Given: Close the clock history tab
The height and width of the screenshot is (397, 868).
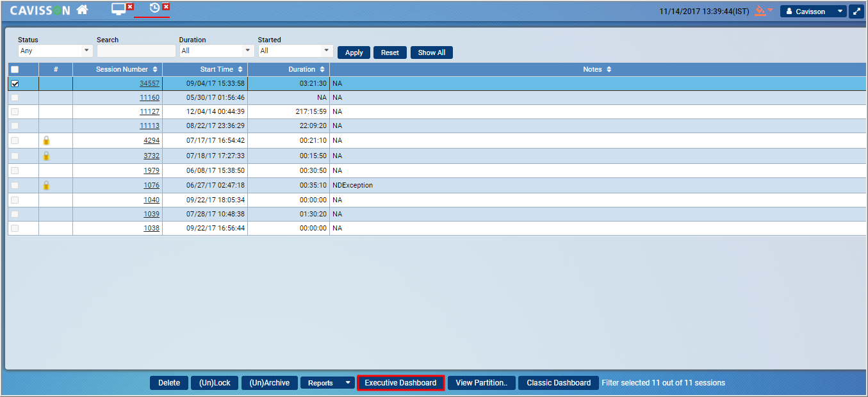Looking at the screenshot, I should coord(166,6).
